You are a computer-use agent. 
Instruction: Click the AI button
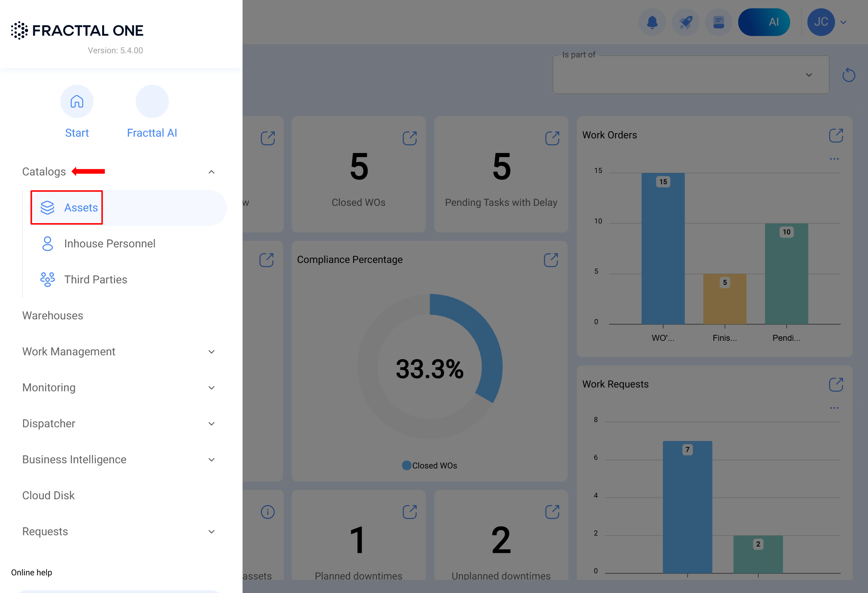click(764, 22)
